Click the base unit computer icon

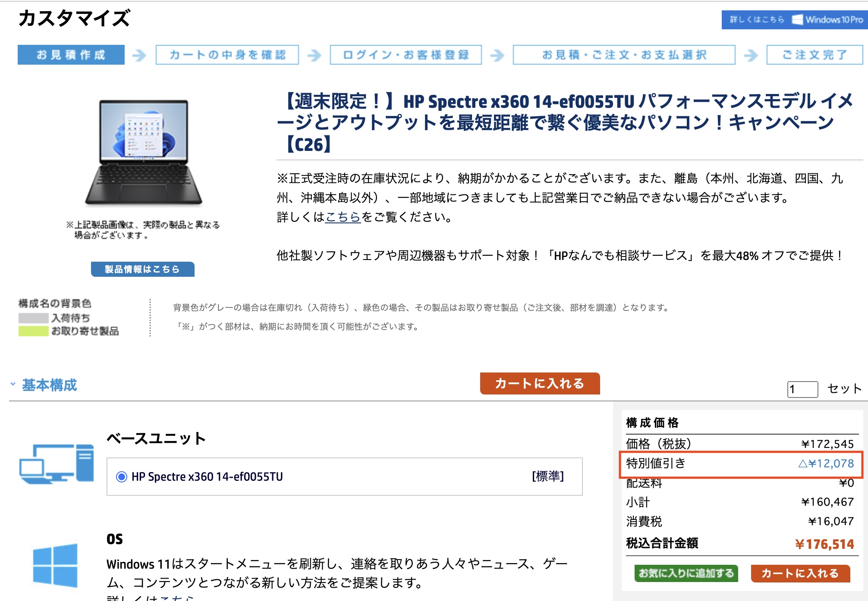pyautogui.click(x=57, y=463)
